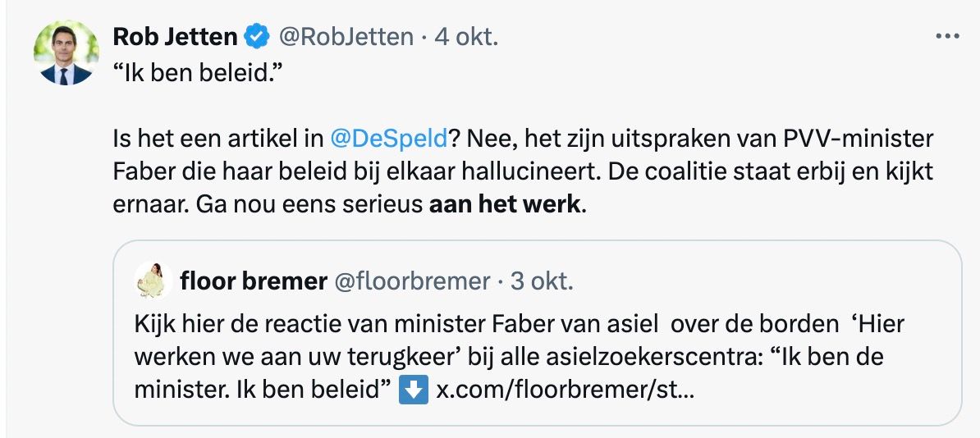Click the word "PVV-minister" in the tweet

point(872,138)
